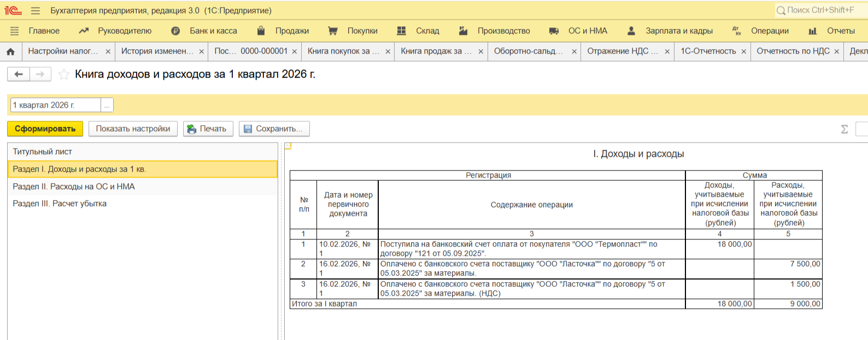Image resolution: width=868 pixels, height=340 pixels.
Task: Open the home page tab icon
Action: (10, 51)
